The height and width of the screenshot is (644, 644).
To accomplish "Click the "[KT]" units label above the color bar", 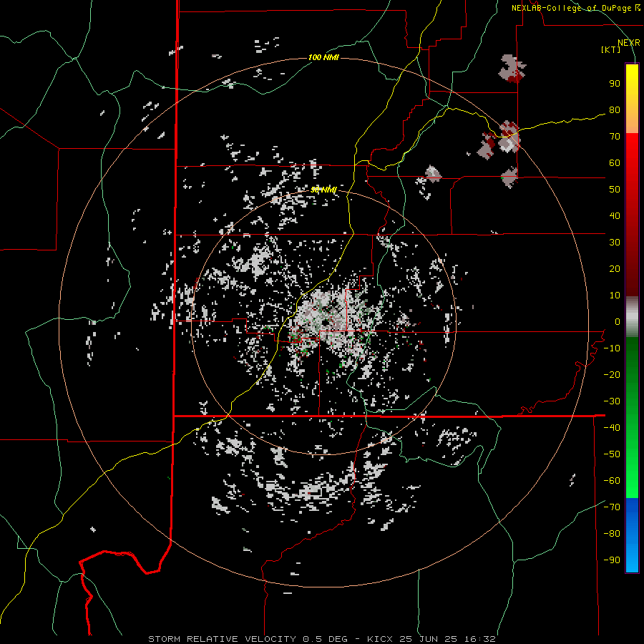I will coord(610,49).
